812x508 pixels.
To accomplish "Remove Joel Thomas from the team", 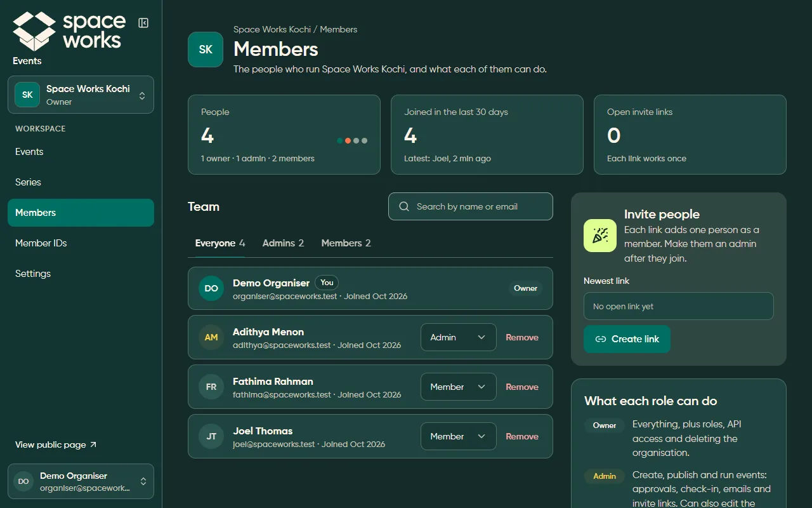I will pyautogui.click(x=522, y=436).
